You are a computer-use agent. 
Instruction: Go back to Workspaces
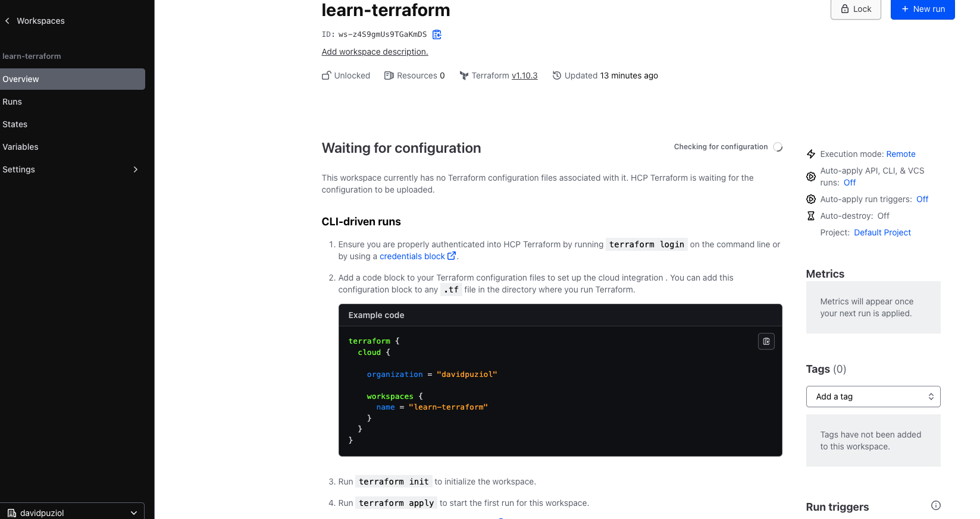[40, 21]
